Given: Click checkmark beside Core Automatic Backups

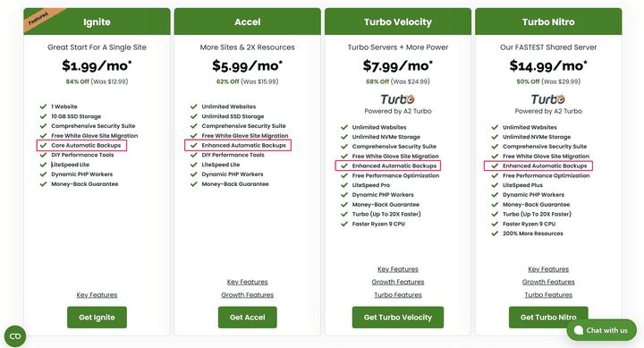Looking at the screenshot, I should pyautogui.click(x=43, y=145).
